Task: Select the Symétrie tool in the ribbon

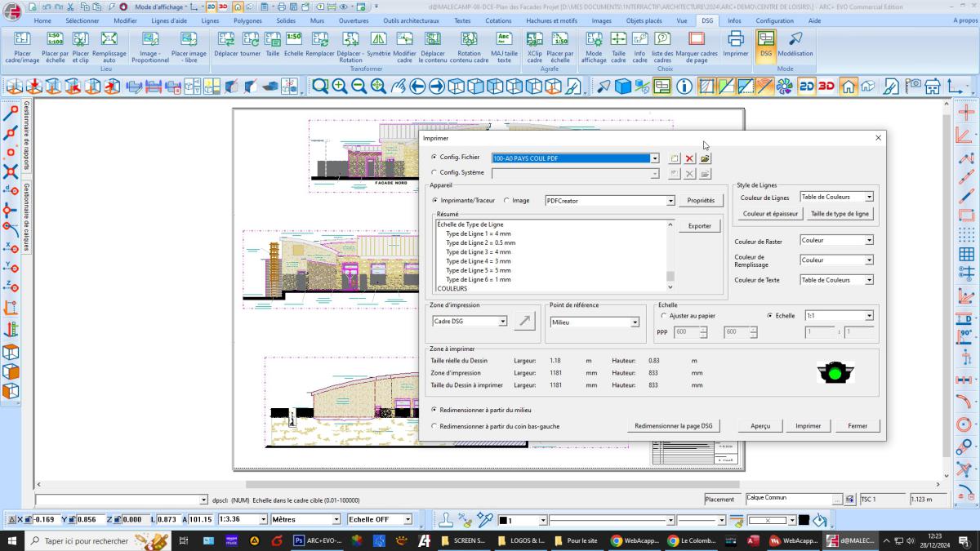Action: click(x=379, y=39)
